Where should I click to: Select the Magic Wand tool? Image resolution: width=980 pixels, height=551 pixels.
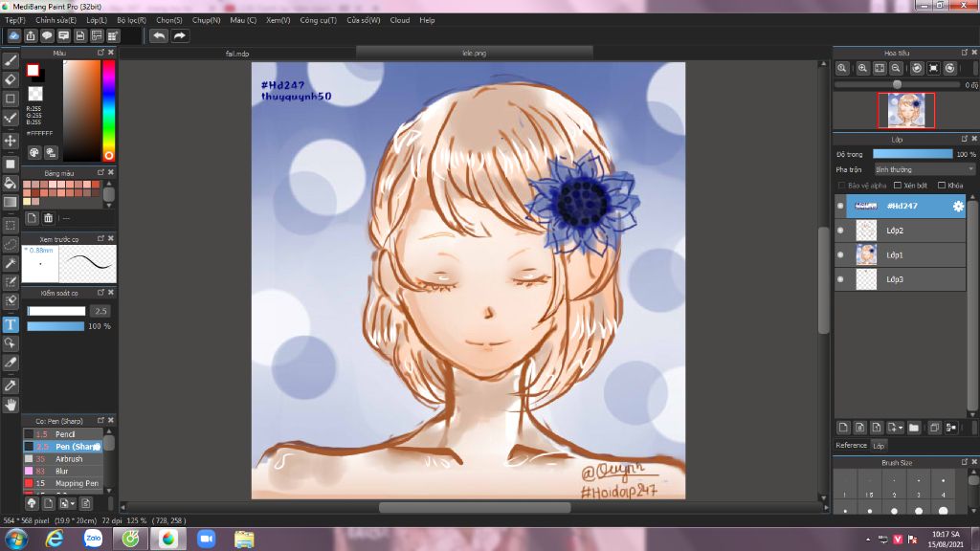click(x=10, y=263)
